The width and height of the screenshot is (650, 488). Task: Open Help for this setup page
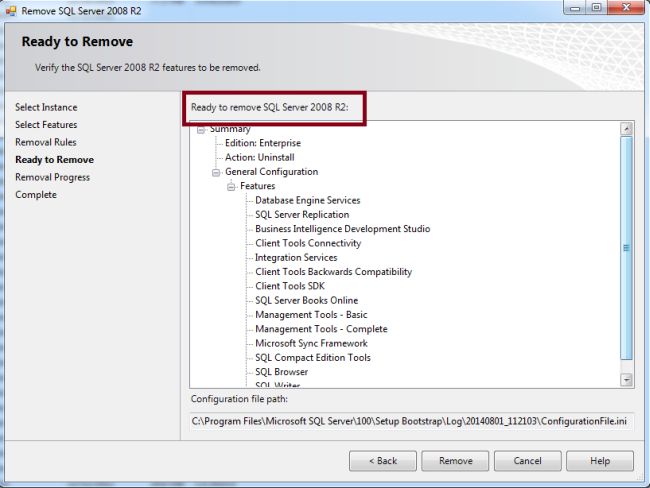click(599, 461)
